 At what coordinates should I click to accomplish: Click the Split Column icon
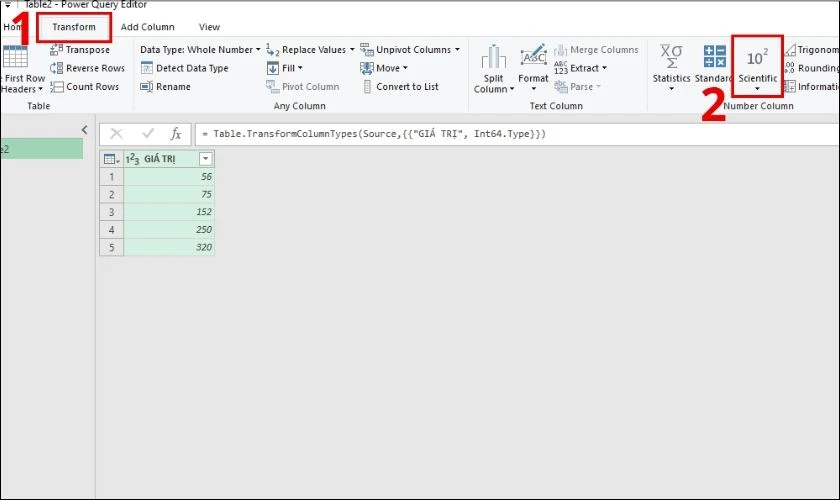493,57
